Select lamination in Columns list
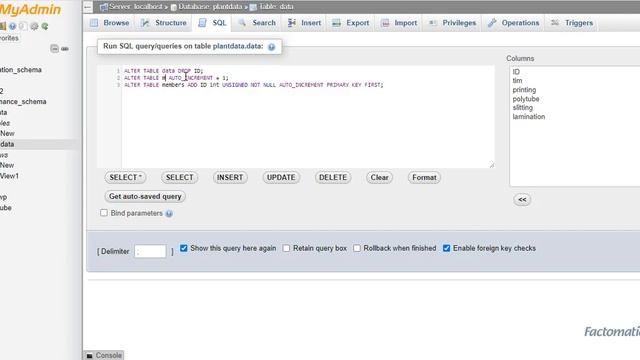Viewport: 640px width, 360px height. click(x=529, y=117)
